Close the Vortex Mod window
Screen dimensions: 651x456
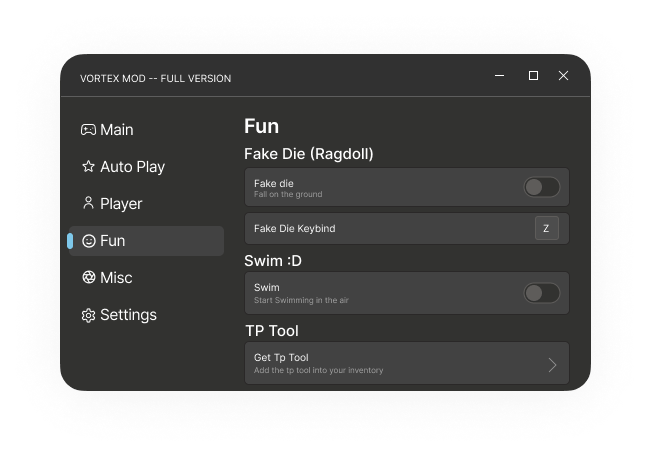click(563, 76)
